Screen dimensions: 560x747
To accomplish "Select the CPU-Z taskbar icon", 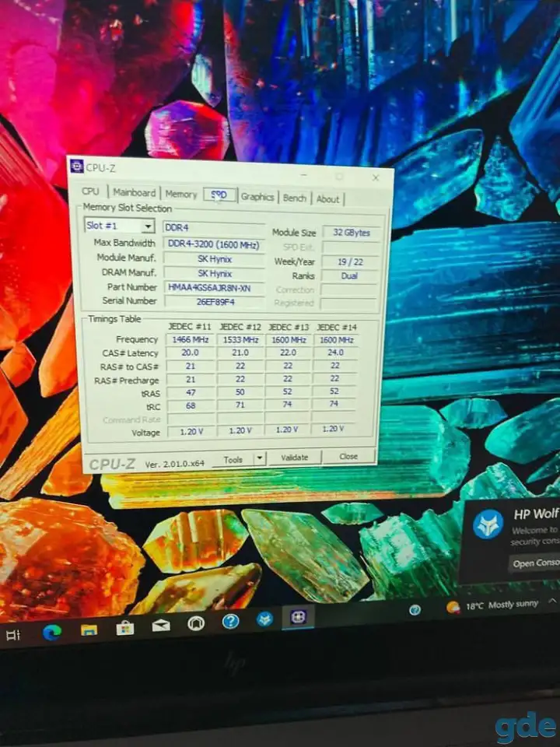I will 299,617.
